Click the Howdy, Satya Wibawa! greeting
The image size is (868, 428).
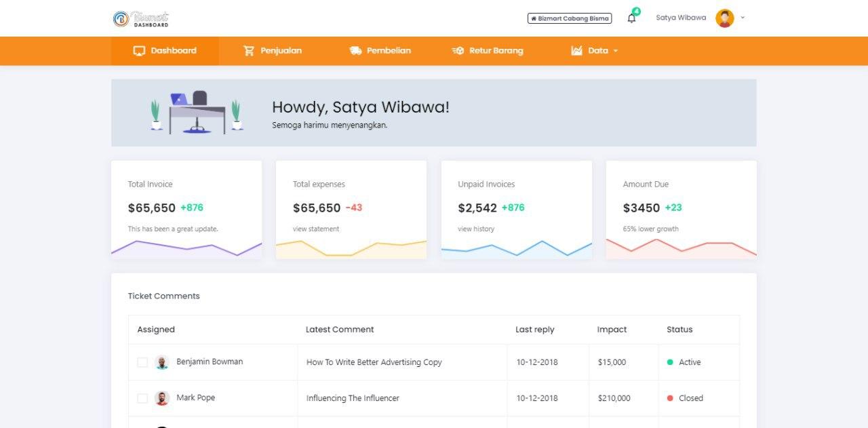[x=361, y=107]
